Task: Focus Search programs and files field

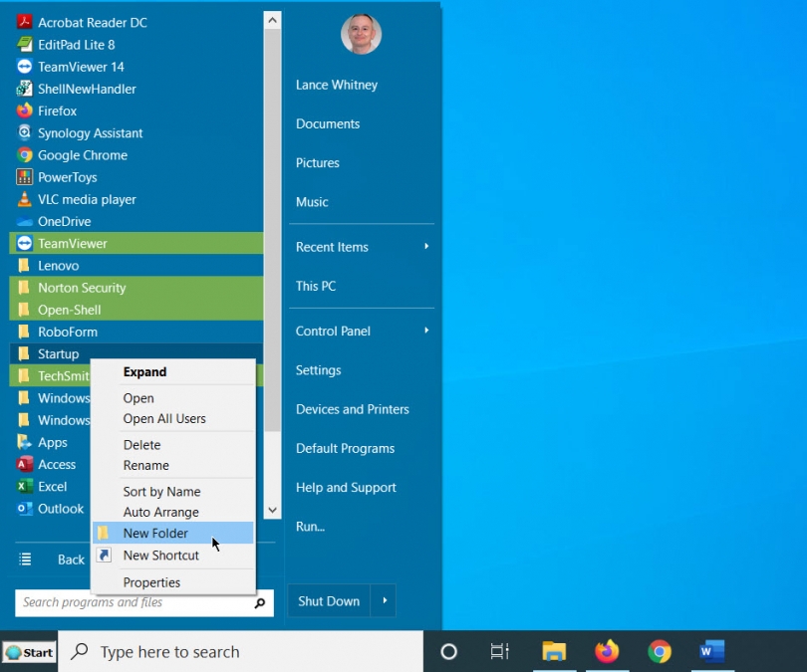Action: point(144,602)
